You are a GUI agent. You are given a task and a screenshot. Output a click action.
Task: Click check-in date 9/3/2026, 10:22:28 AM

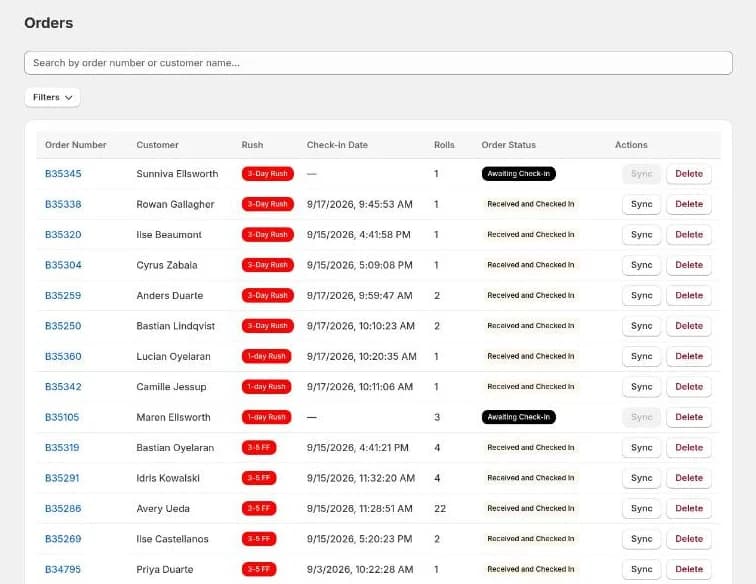(360, 569)
